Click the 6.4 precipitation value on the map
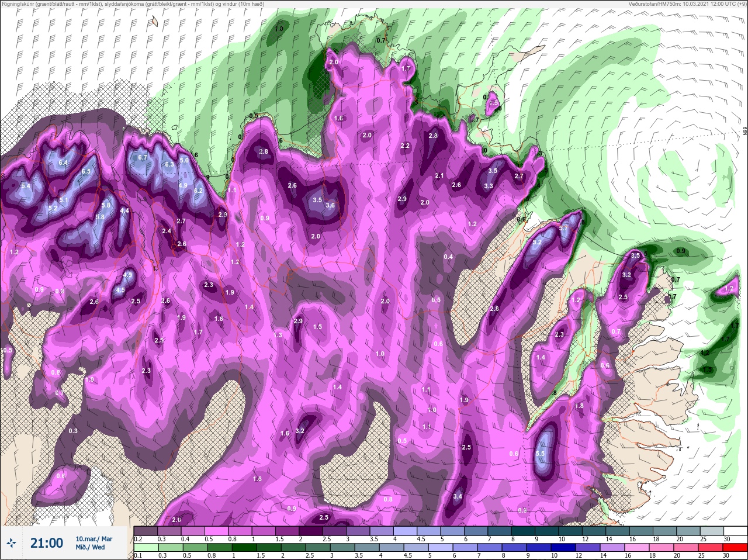Viewport: 748px width, 560px height. 63,162
